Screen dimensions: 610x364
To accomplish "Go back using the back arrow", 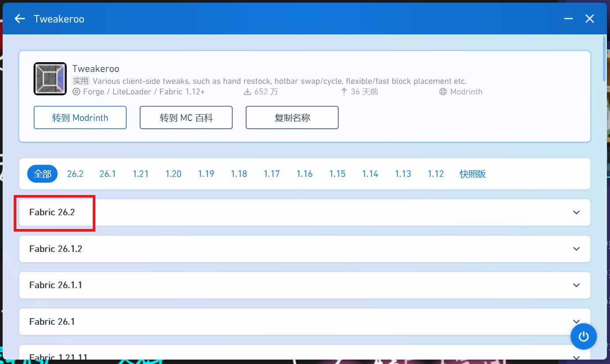I will [x=19, y=19].
